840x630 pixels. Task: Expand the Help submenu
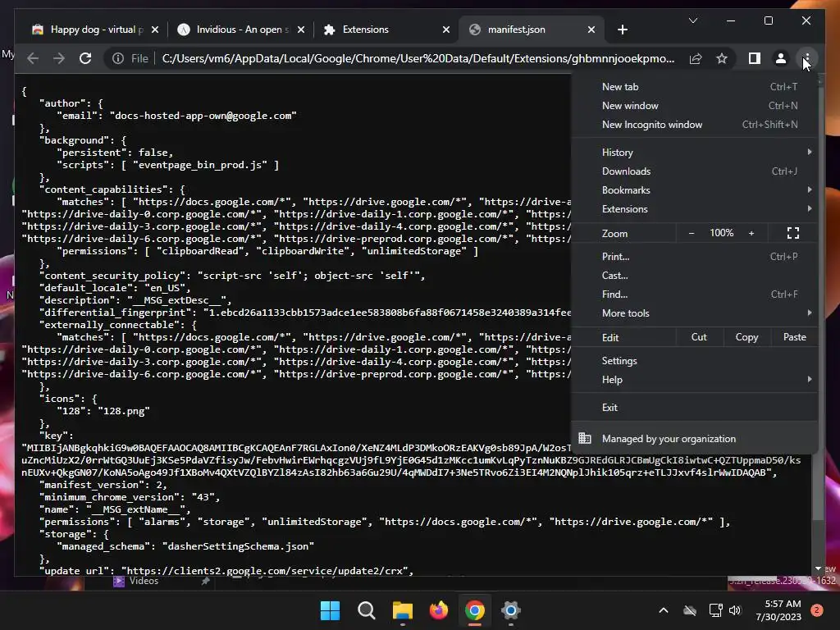[695, 379]
